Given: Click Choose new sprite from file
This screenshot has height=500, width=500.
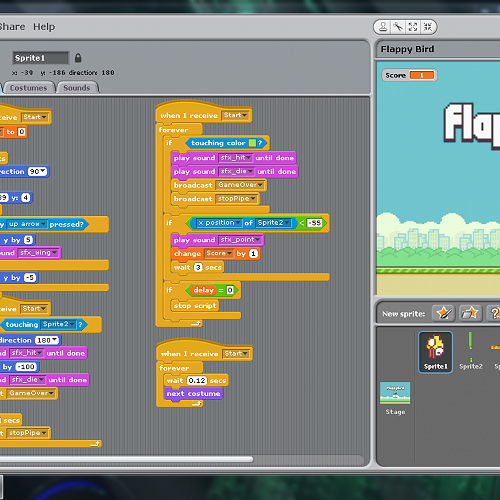Looking at the screenshot, I should click(x=470, y=313).
